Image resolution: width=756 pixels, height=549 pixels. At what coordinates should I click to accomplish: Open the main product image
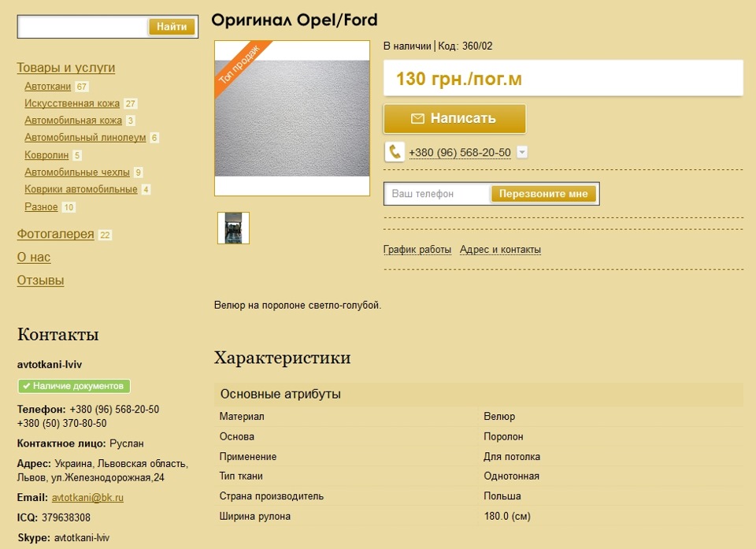pos(292,118)
